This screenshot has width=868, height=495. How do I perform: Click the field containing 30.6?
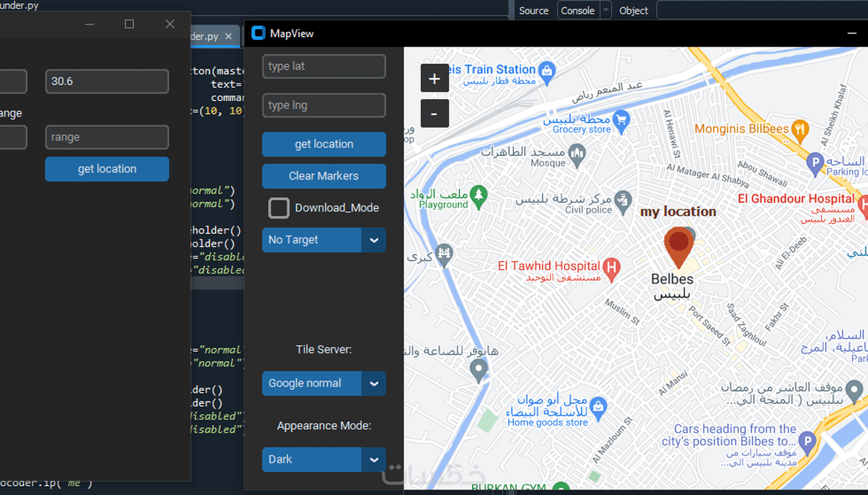tap(107, 81)
